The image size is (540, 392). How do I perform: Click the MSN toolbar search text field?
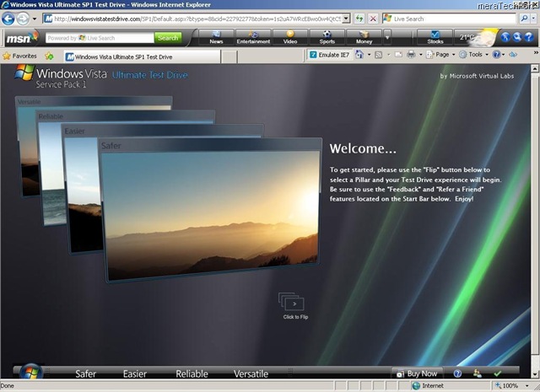click(x=100, y=38)
